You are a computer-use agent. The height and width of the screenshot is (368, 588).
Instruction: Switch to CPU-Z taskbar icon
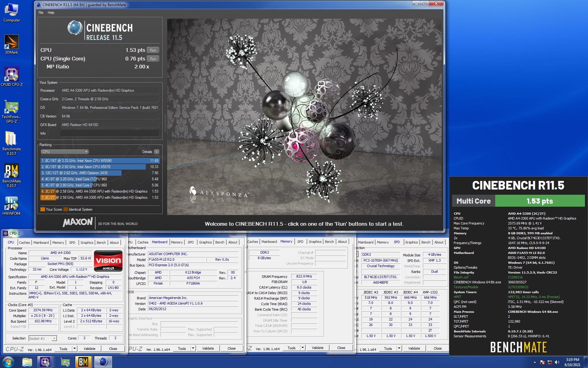click(45, 362)
